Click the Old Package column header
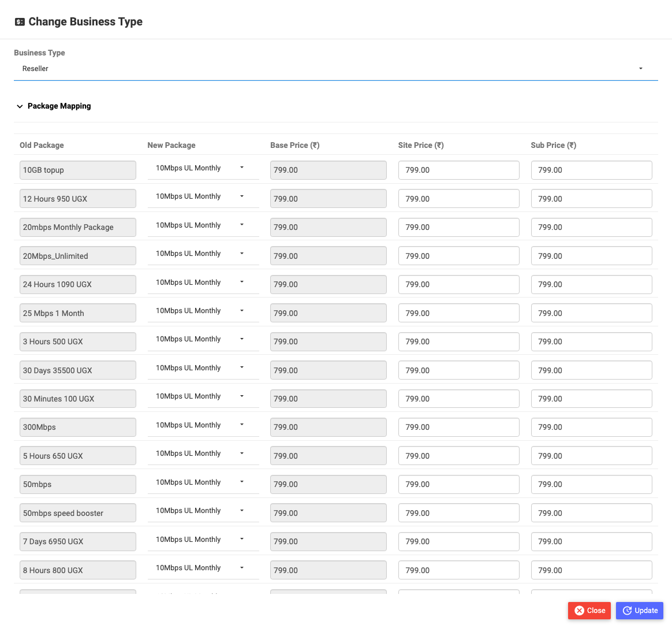The width and height of the screenshot is (672, 628). pos(42,145)
